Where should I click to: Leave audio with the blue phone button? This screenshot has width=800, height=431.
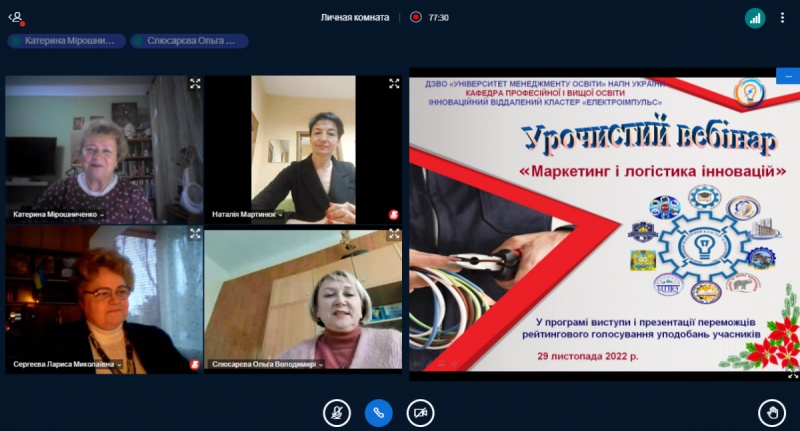coord(378,412)
